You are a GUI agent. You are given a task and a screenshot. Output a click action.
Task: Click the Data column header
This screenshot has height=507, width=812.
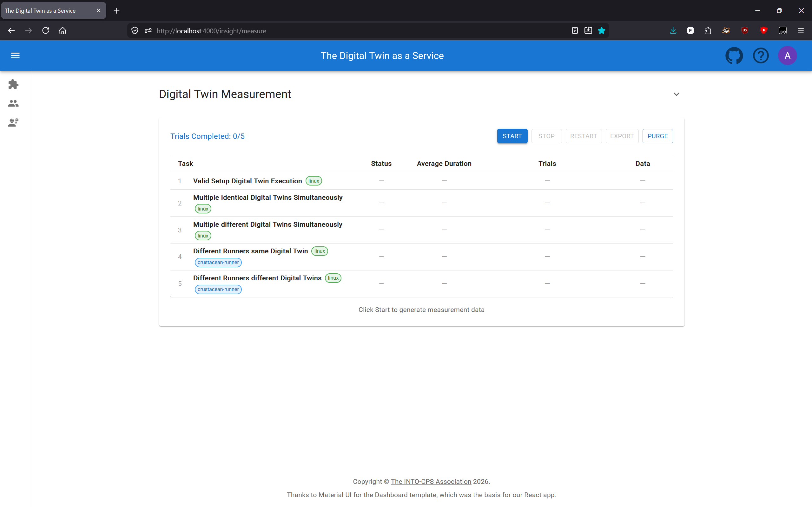643,164
